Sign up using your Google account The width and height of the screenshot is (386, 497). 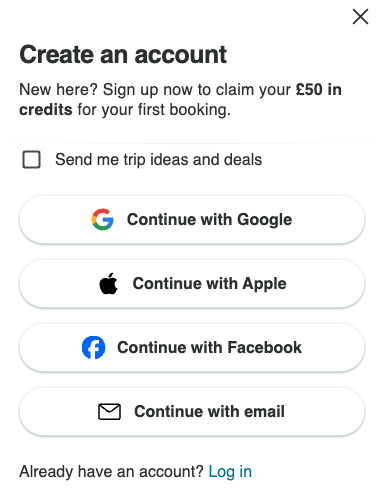click(192, 220)
